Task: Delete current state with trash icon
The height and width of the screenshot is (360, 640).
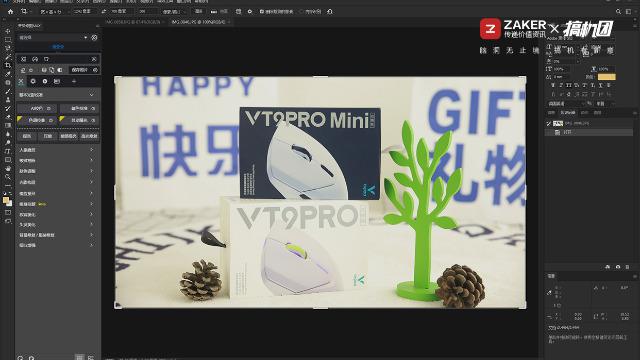Action: coord(627,267)
